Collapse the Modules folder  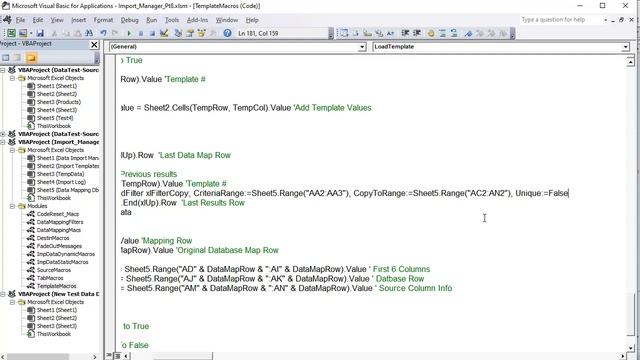click(x=12, y=206)
